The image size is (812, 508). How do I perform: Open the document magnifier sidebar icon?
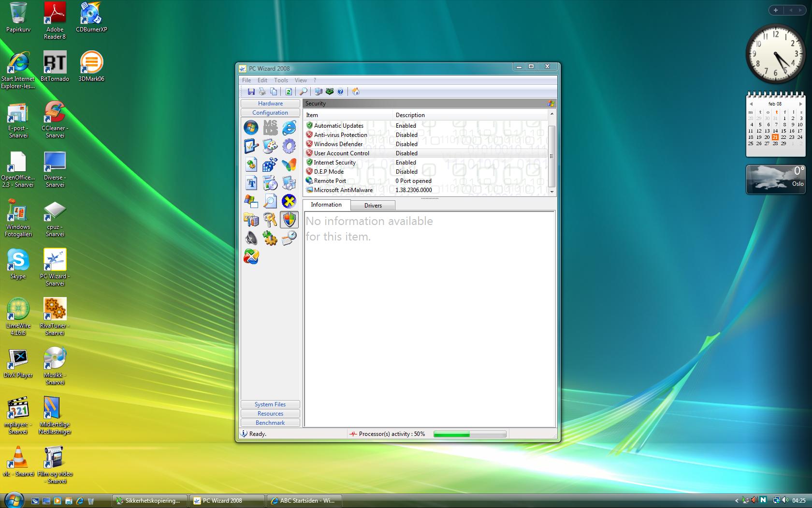click(270, 201)
